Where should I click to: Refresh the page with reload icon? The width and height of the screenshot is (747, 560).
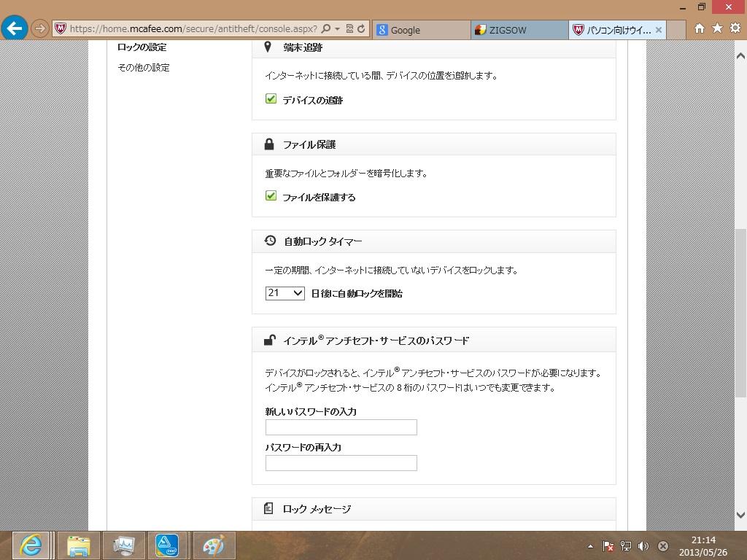[x=361, y=28]
